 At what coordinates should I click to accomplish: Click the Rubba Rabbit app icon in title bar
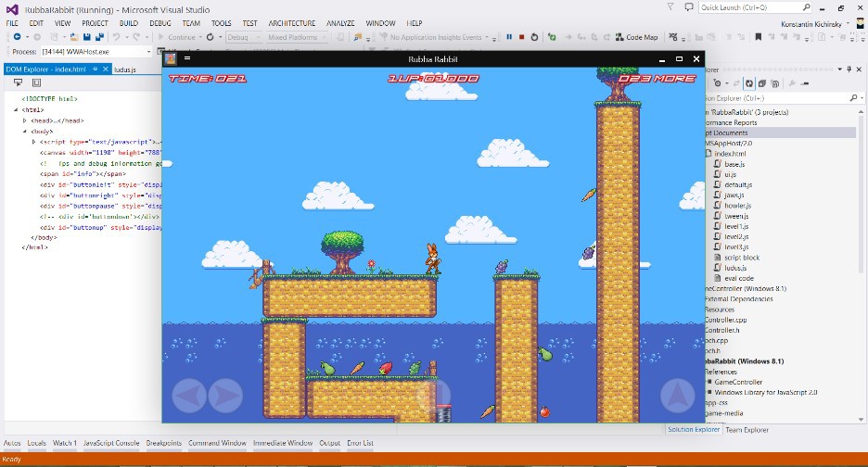point(171,58)
